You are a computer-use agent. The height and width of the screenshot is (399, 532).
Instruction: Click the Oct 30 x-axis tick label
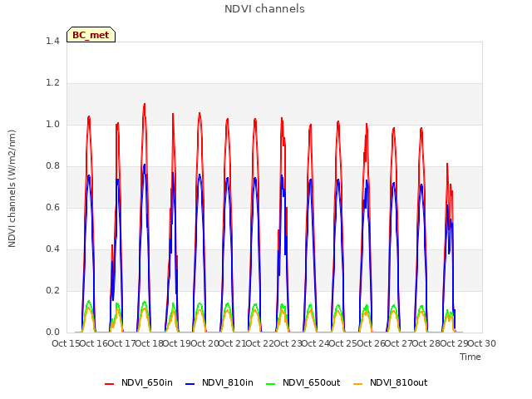(482, 343)
